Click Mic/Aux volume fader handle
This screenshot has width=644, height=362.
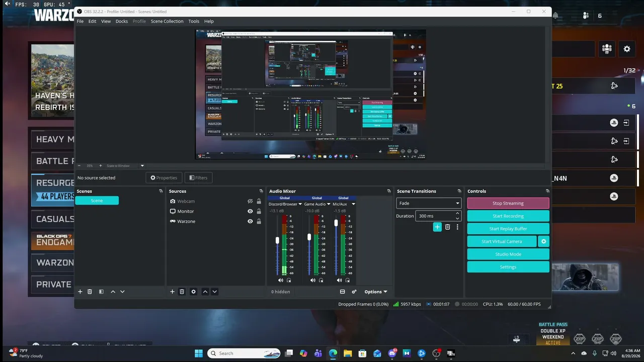tap(336, 223)
